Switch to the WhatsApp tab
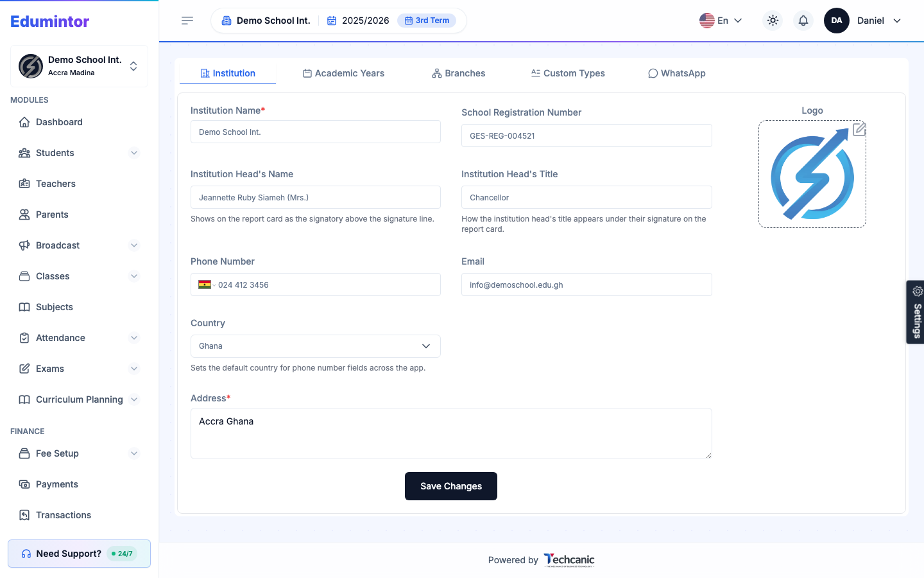The width and height of the screenshot is (924, 578). click(677, 73)
